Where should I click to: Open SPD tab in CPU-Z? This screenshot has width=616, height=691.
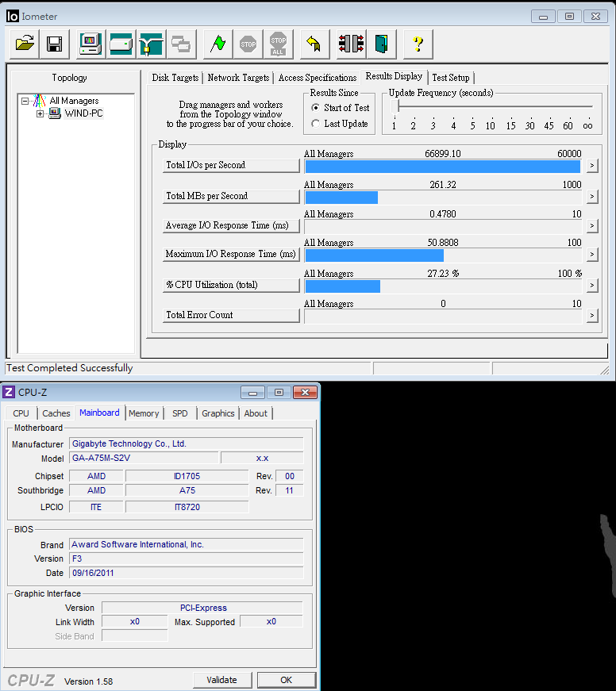[180, 413]
